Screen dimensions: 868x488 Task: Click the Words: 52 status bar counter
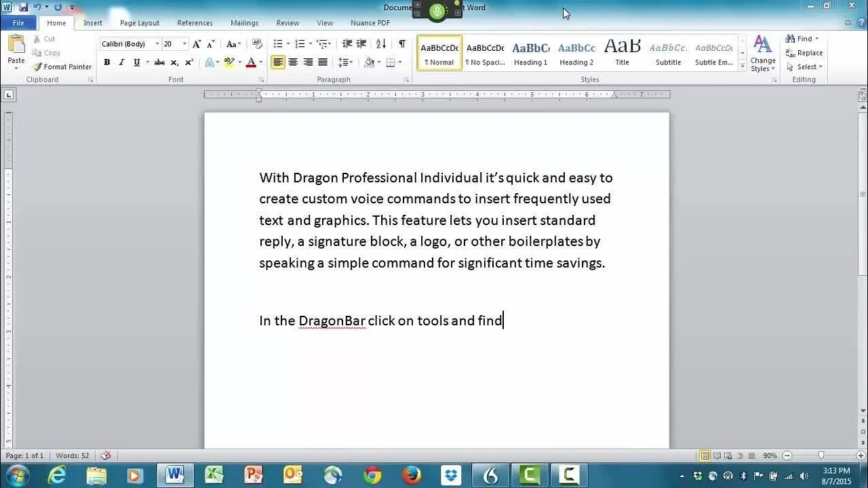[73, 456]
